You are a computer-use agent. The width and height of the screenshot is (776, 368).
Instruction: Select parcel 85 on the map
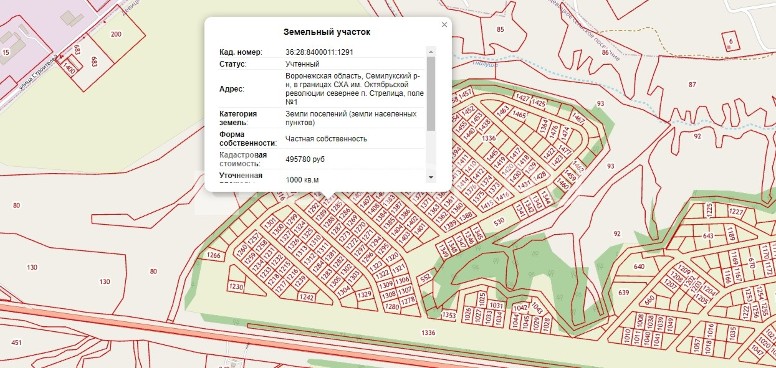(x=500, y=29)
